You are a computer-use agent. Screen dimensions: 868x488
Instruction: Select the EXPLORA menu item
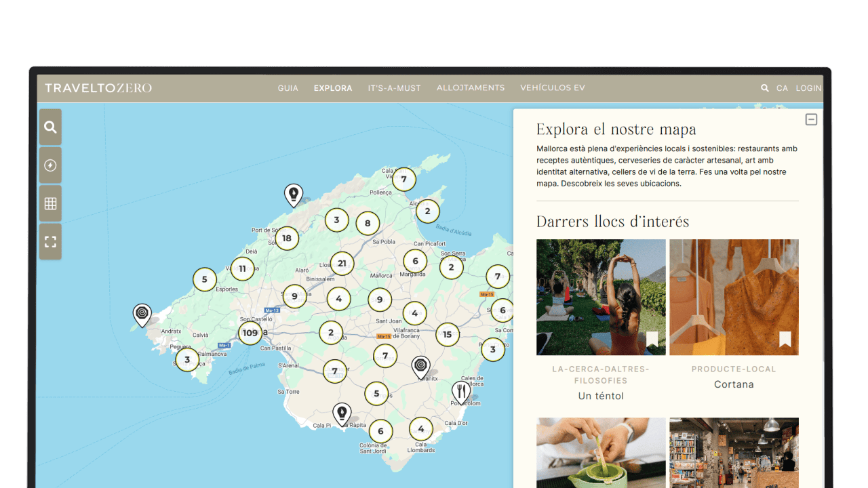(333, 88)
